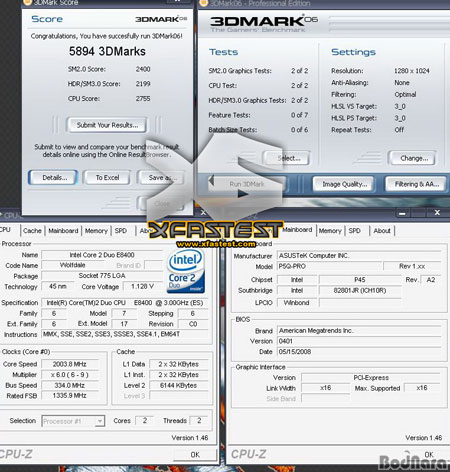This screenshot has width=450, height=472.
Task: Click Multiplier value x 6.0 ( 6 - 9 )
Action: pos(70,375)
